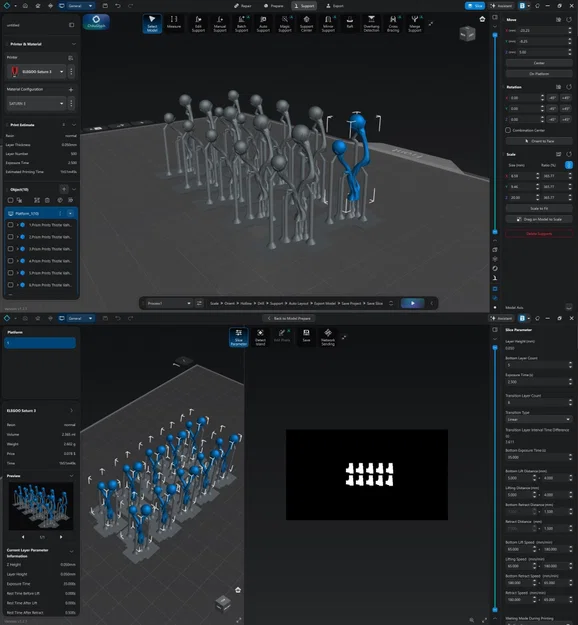Run Overhang Detection tool
This screenshot has height=625, width=578.
(x=371, y=24)
